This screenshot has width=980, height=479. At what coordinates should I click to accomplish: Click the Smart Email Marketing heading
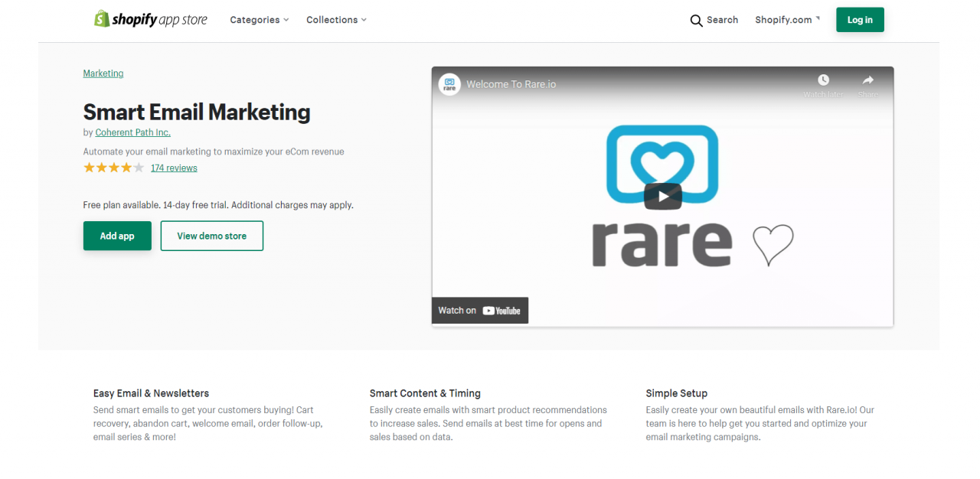tap(197, 112)
